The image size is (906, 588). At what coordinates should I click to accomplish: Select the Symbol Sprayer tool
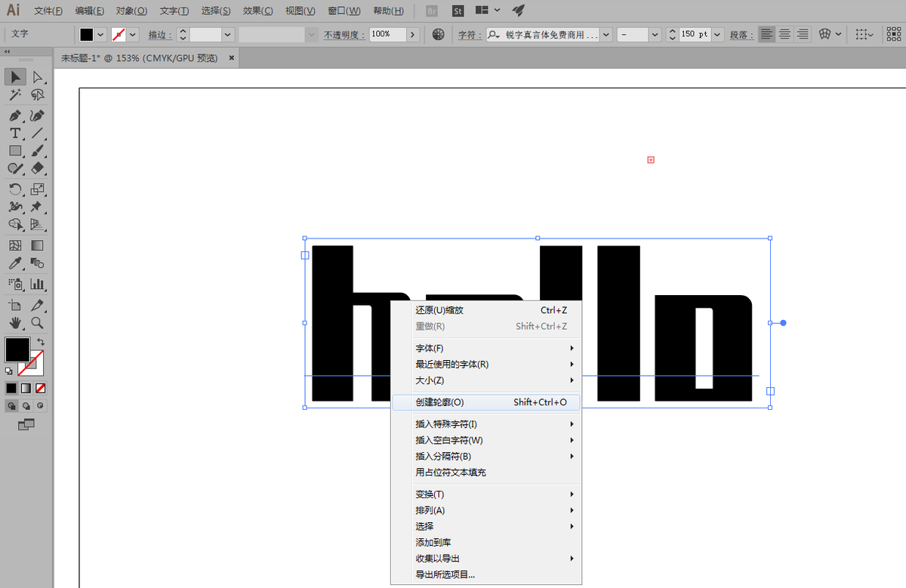coord(15,284)
